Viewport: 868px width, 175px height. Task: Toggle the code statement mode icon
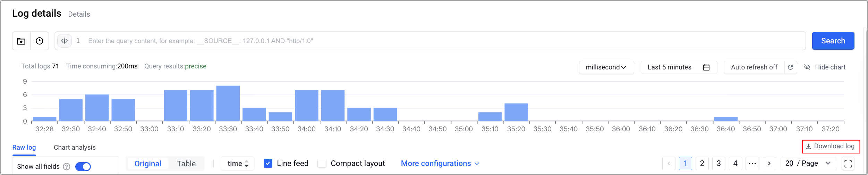pyautogui.click(x=65, y=41)
